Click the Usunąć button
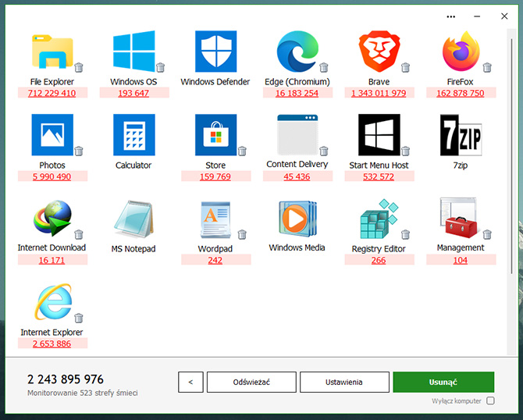The height and width of the screenshot is (420, 523). click(x=443, y=382)
